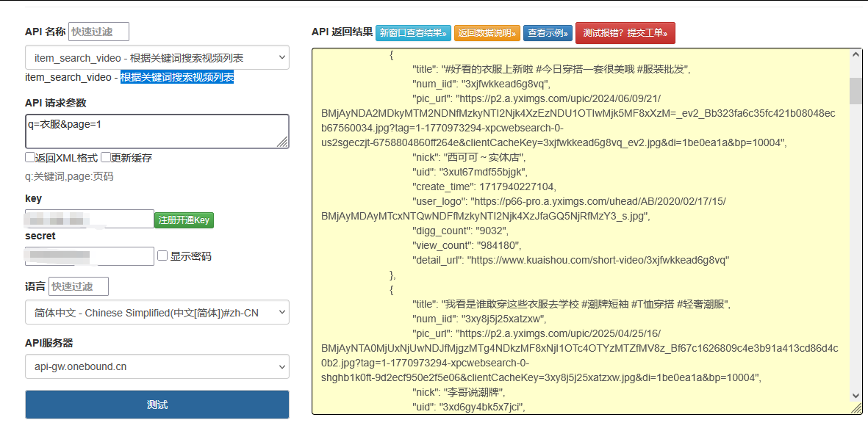Open the 简体中文 language dropdown

pyautogui.click(x=157, y=312)
